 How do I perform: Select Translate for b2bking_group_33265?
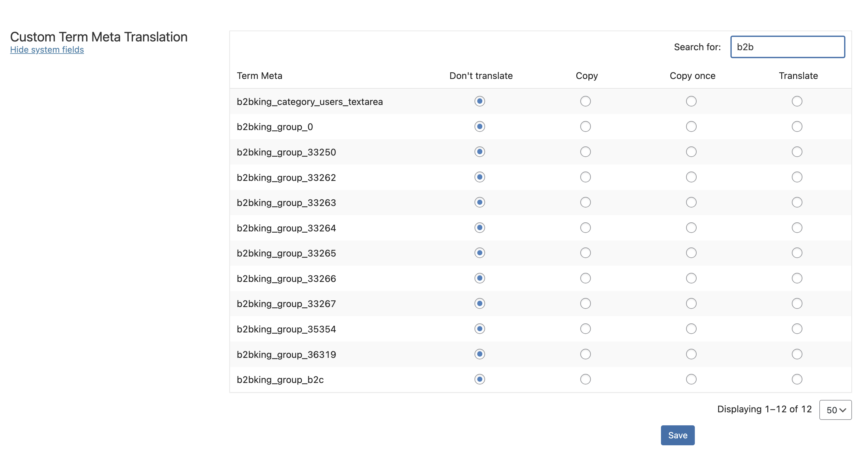tap(797, 253)
